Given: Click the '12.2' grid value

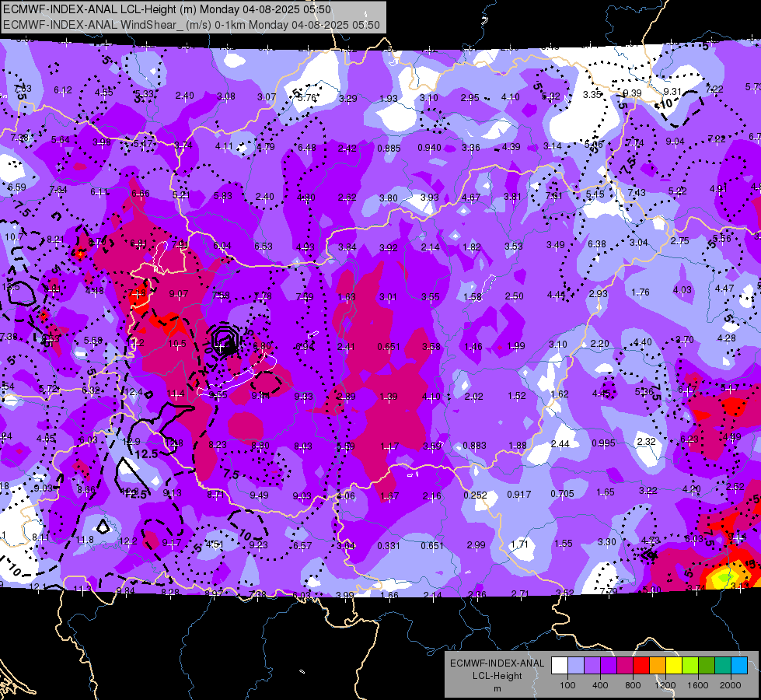Looking at the screenshot, I should (x=128, y=541).
